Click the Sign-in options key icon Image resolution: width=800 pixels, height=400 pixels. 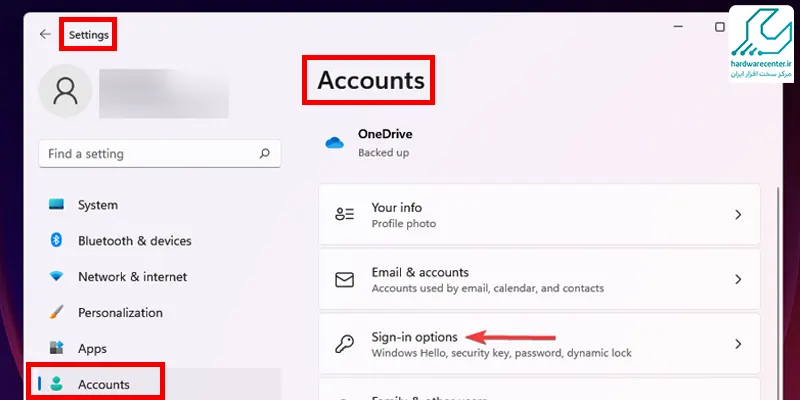(344, 344)
